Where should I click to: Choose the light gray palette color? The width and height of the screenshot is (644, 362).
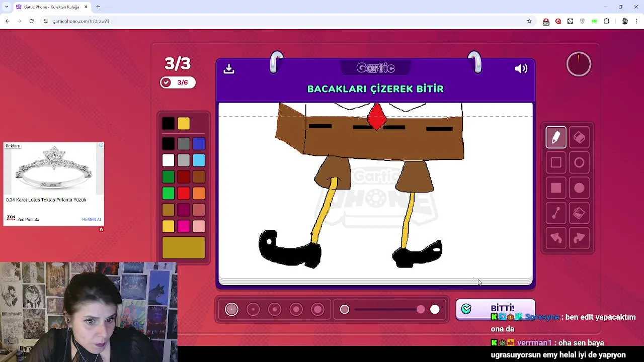184,160
